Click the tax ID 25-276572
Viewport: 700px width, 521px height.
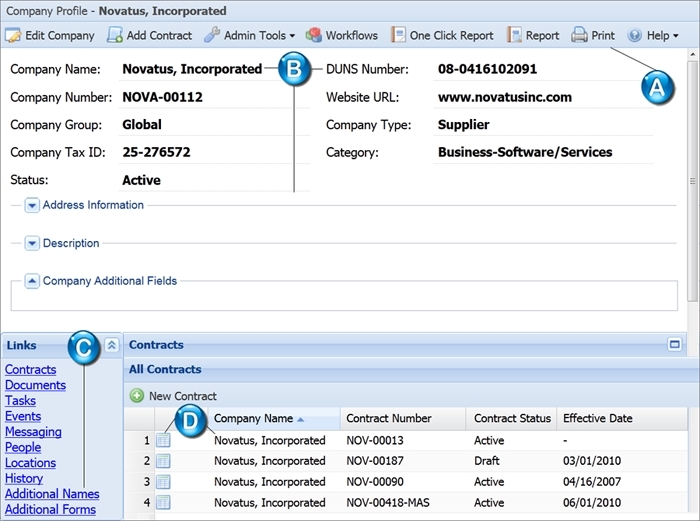coord(156,152)
